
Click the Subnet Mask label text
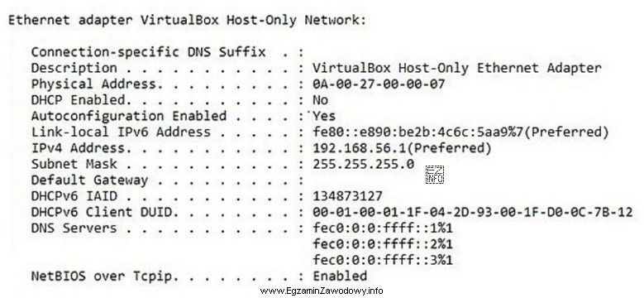coord(74,164)
